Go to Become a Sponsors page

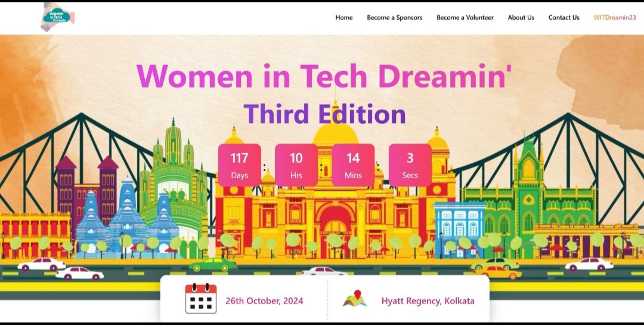(394, 17)
